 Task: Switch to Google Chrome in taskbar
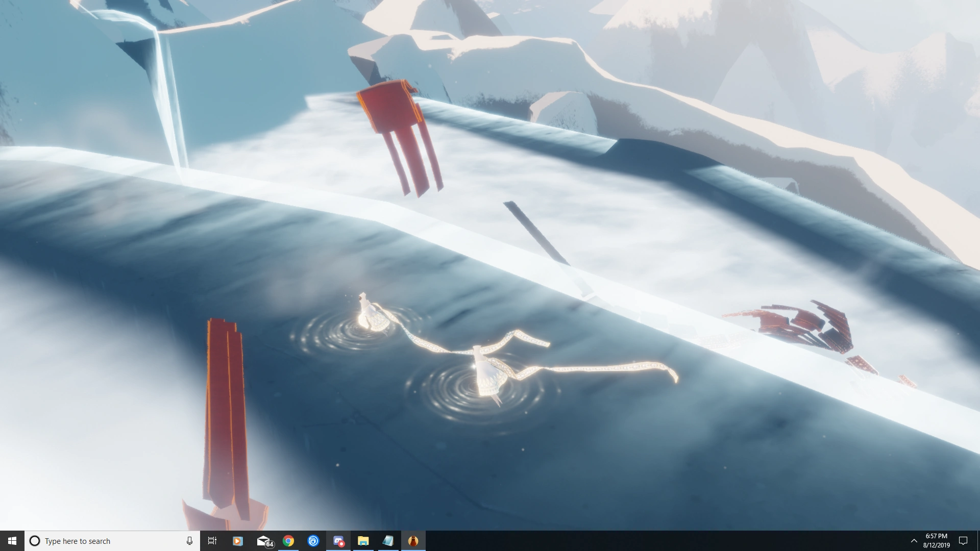pyautogui.click(x=288, y=541)
